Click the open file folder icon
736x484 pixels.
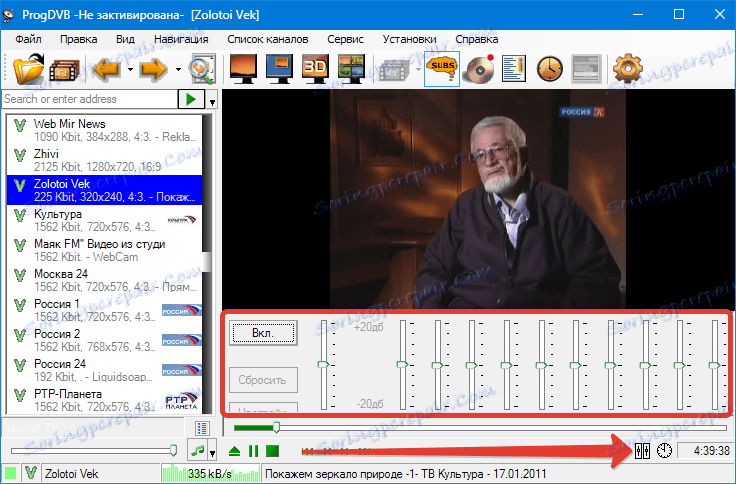point(29,69)
